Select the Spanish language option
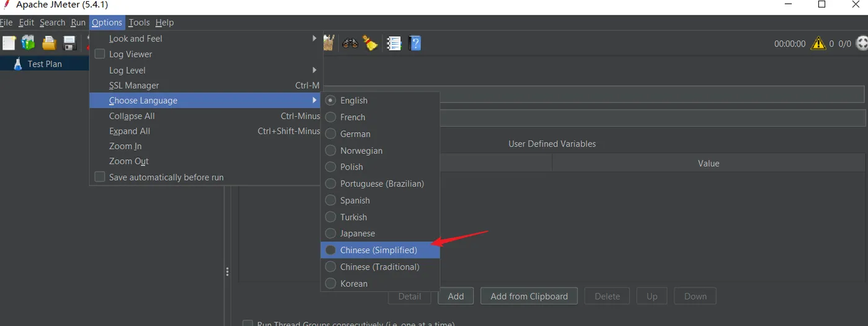868x326 pixels. tap(380, 200)
